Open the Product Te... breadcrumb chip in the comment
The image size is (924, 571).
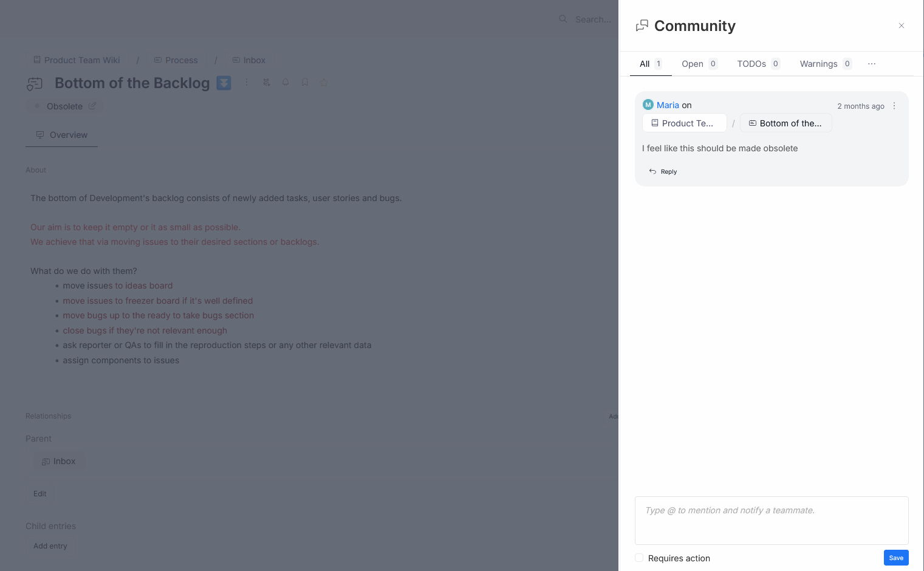click(684, 123)
